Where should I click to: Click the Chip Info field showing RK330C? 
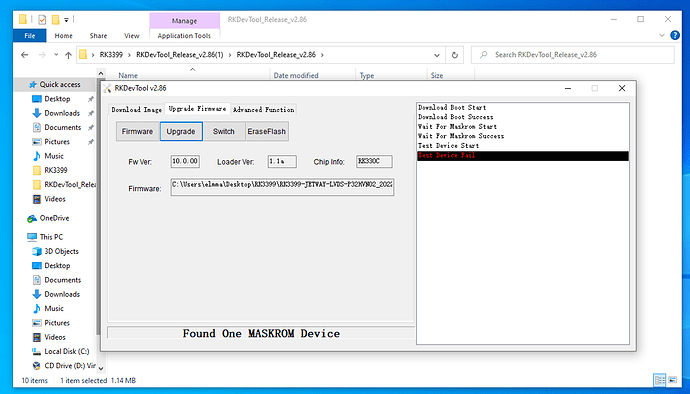pos(374,162)
